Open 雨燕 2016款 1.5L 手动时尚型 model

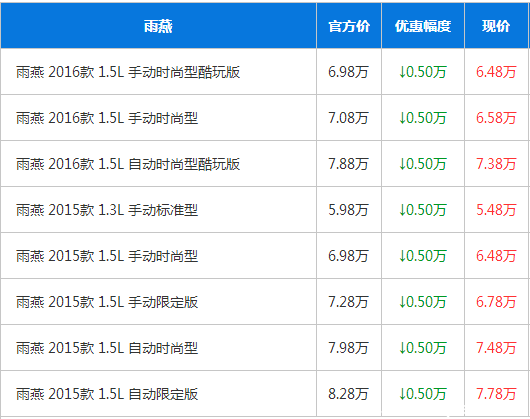click(107, 118)
